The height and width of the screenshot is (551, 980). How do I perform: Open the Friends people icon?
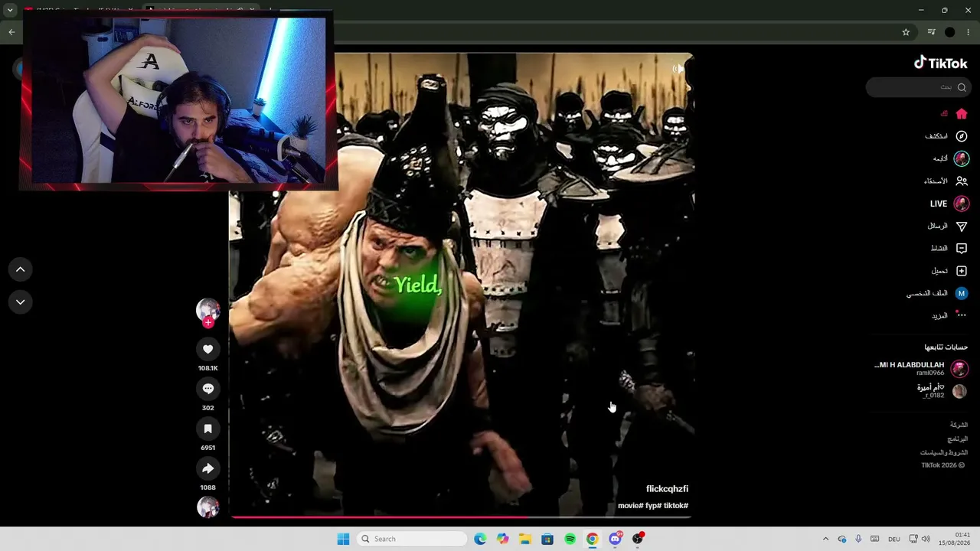point(962,181)
